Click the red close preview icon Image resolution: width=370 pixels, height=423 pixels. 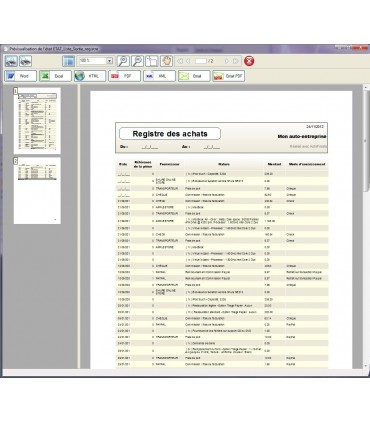point(249,61)
